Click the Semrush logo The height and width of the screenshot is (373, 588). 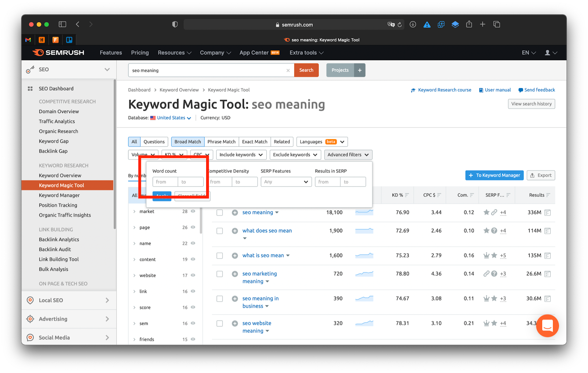pyautogui.click(x=58, y=52)
